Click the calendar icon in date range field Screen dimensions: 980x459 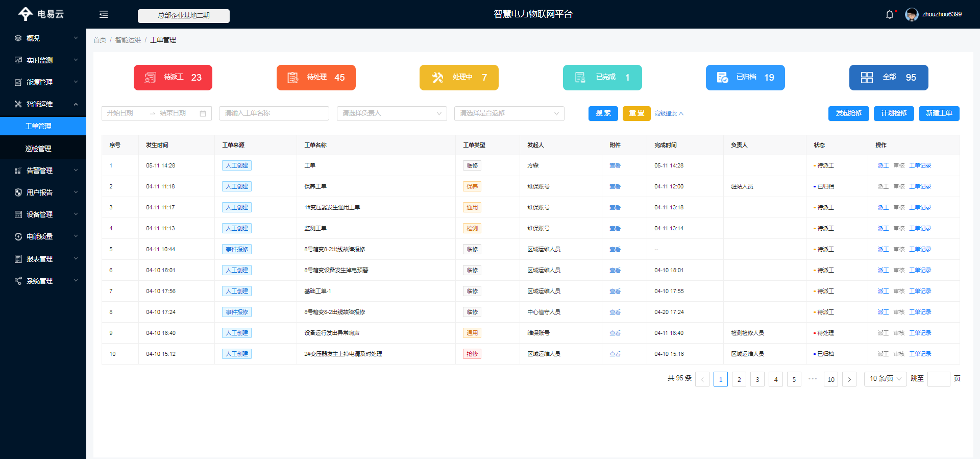pos(203,113)
